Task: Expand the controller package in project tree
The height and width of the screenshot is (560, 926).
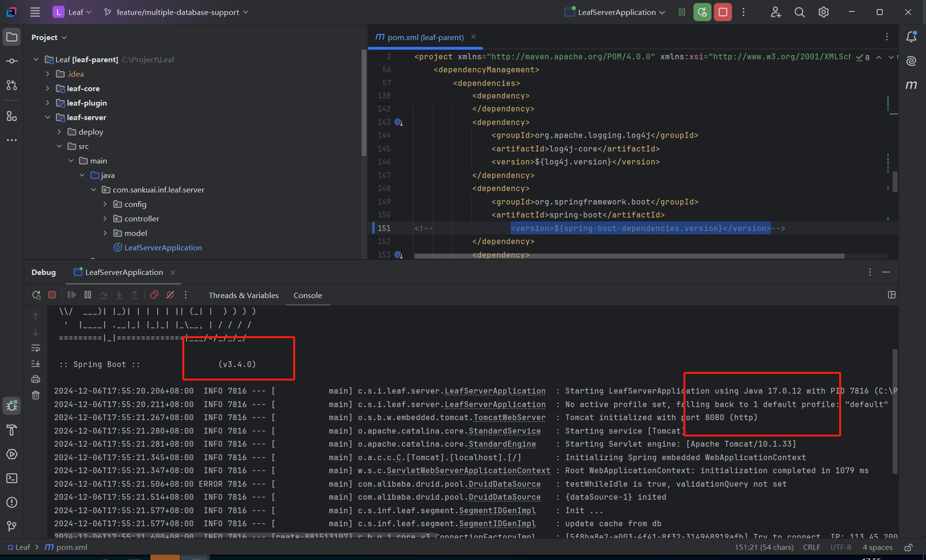Action: pyautogui.click(x=105, y=219)
